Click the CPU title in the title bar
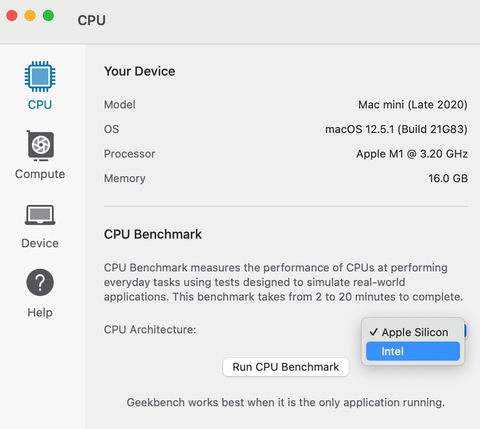480x429 pixels. [92, 20]
